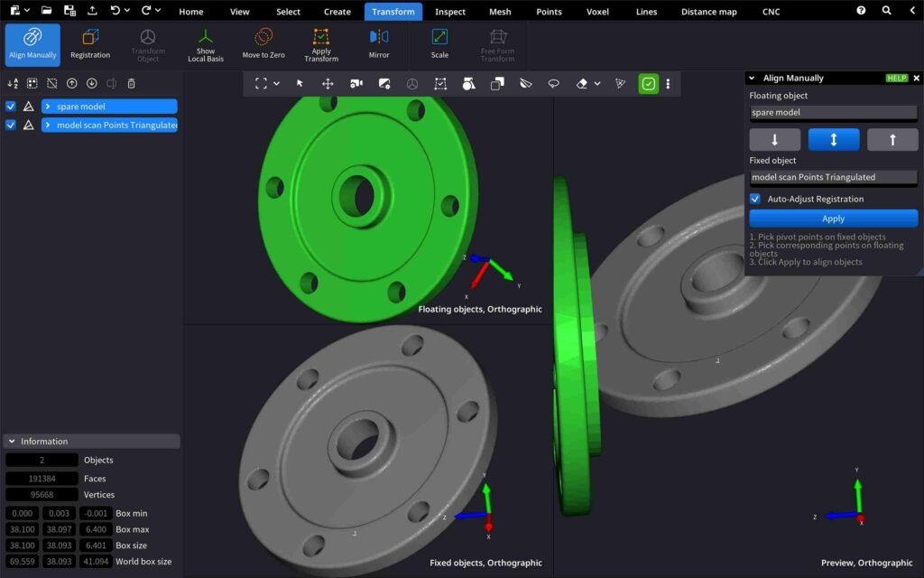Collapse the Information panel

[11, 442]
